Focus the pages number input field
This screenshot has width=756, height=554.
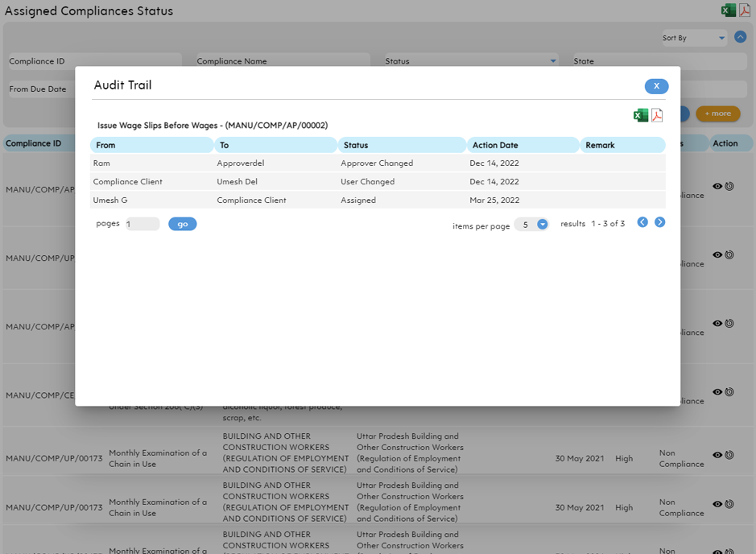(143, 224)
